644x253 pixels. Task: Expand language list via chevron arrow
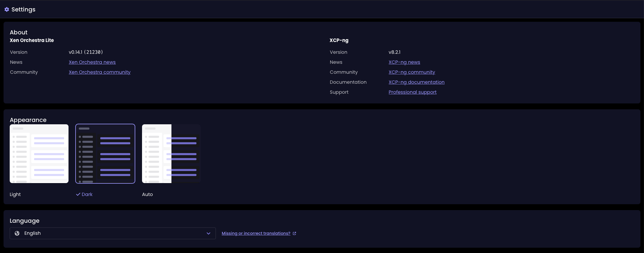coord(208,233)
